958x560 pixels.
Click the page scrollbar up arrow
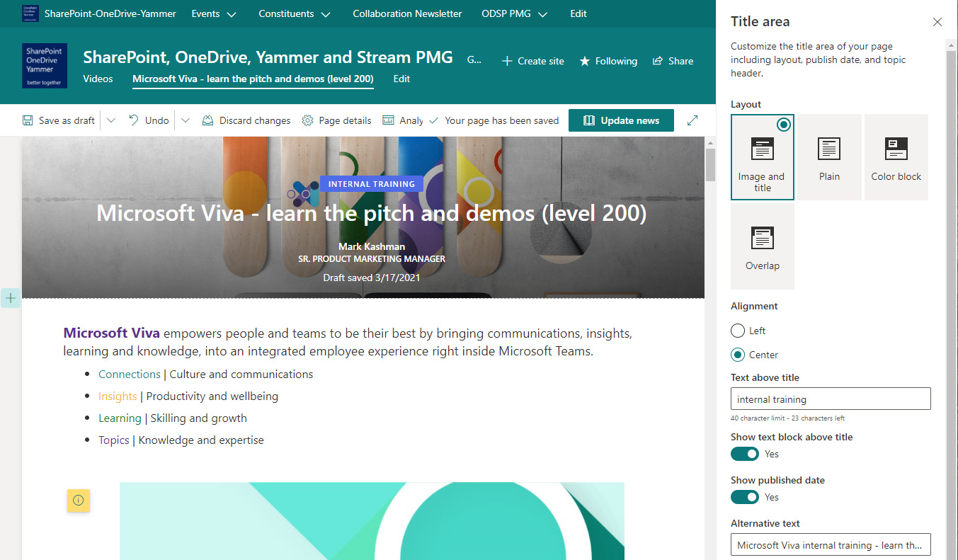pyautogui.click(x=710, y=142)
